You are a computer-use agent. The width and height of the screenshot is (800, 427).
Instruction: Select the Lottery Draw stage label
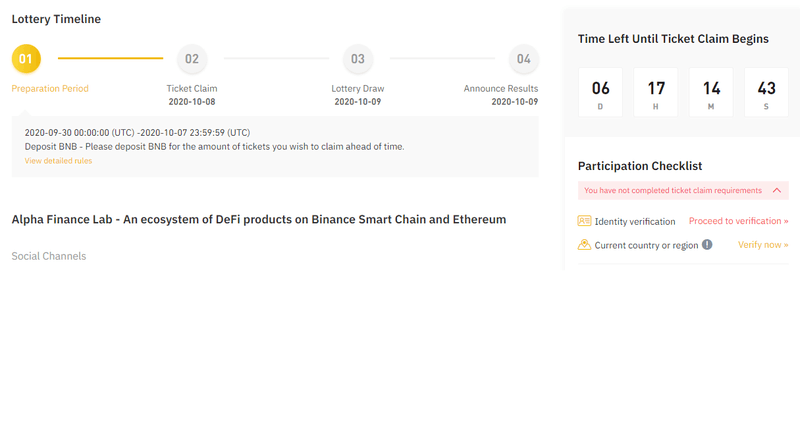pyautogui.click(x=358, y=89)
